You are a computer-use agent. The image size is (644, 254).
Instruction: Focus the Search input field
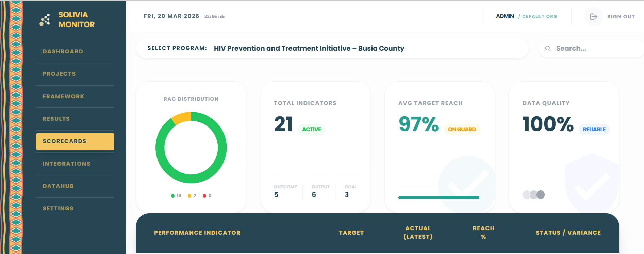click(591, 49)
